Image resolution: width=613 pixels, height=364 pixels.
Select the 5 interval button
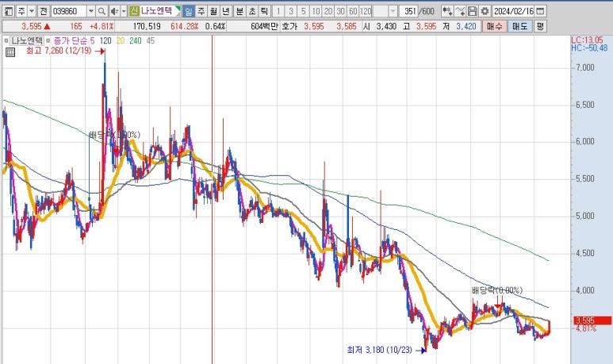coord(304,11)
